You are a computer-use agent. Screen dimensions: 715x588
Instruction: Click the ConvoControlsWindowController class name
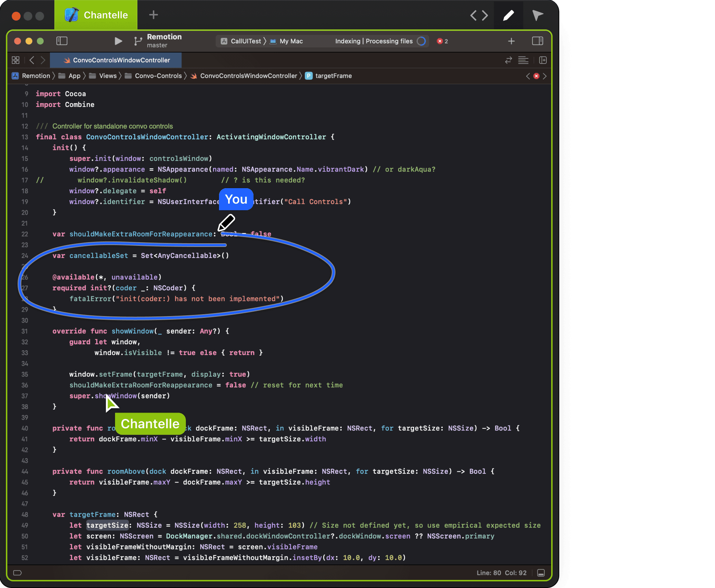pyautogui.click(x=147, y=137)
